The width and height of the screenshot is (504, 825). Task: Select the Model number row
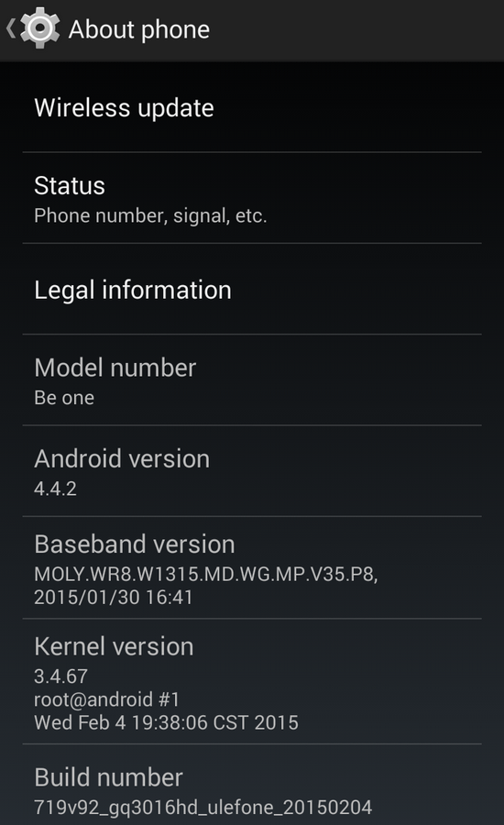pyautogui.click(x=252, y=379)
